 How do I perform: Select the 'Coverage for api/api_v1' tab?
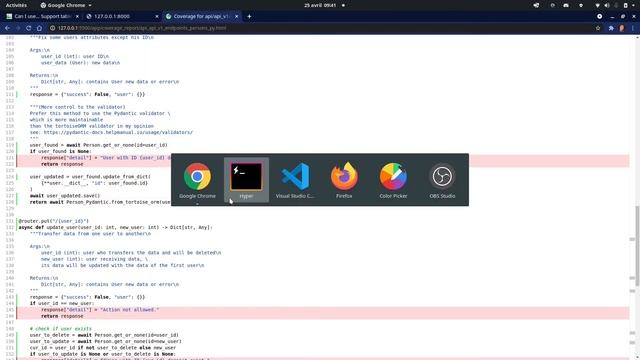(x=202, y=16)
